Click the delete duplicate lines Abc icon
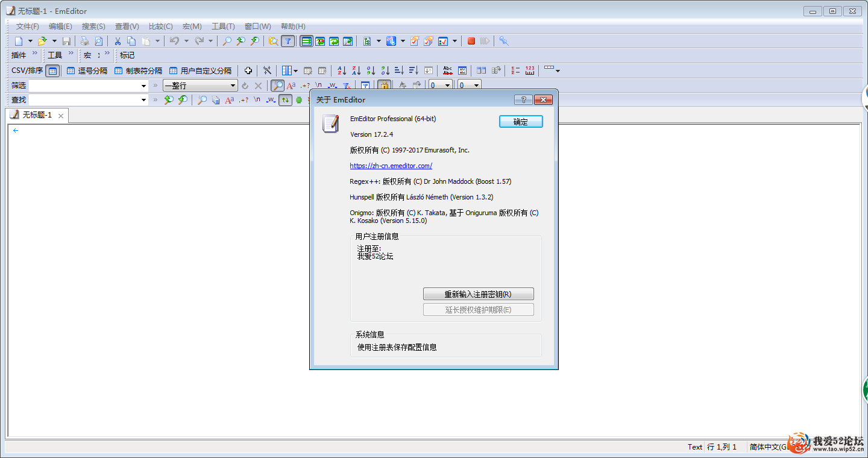Screen dimensions: 868x458 (x=447, y=71)
